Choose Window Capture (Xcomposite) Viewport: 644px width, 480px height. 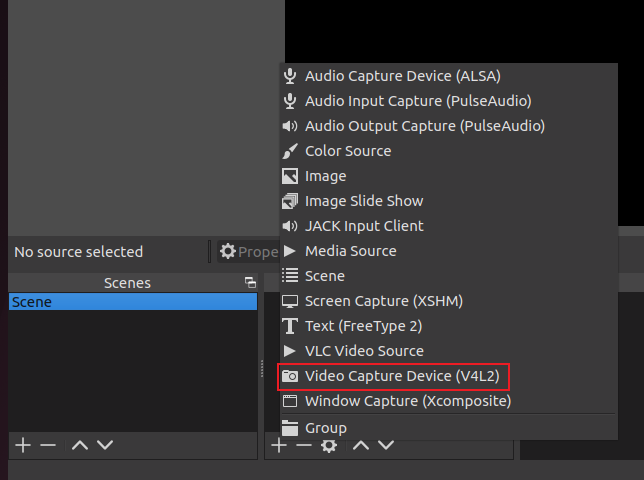(x=407, y=401)
